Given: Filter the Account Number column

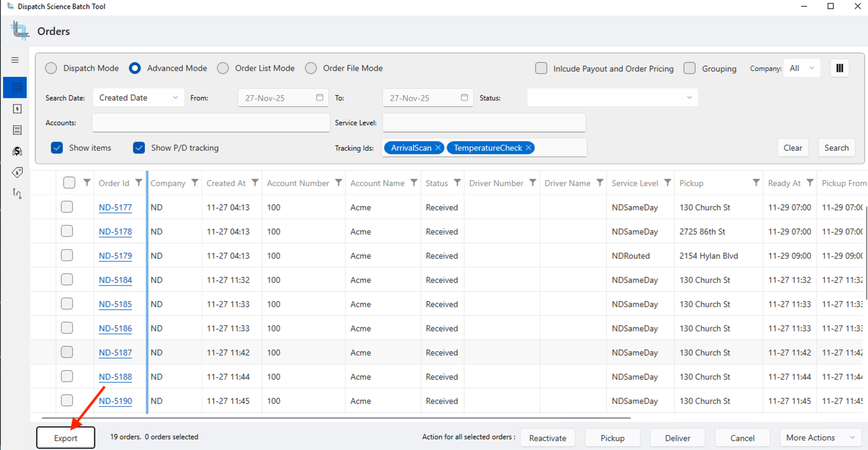Looking at the screenshot, I should pyautogui.click(x=339, y=183).
